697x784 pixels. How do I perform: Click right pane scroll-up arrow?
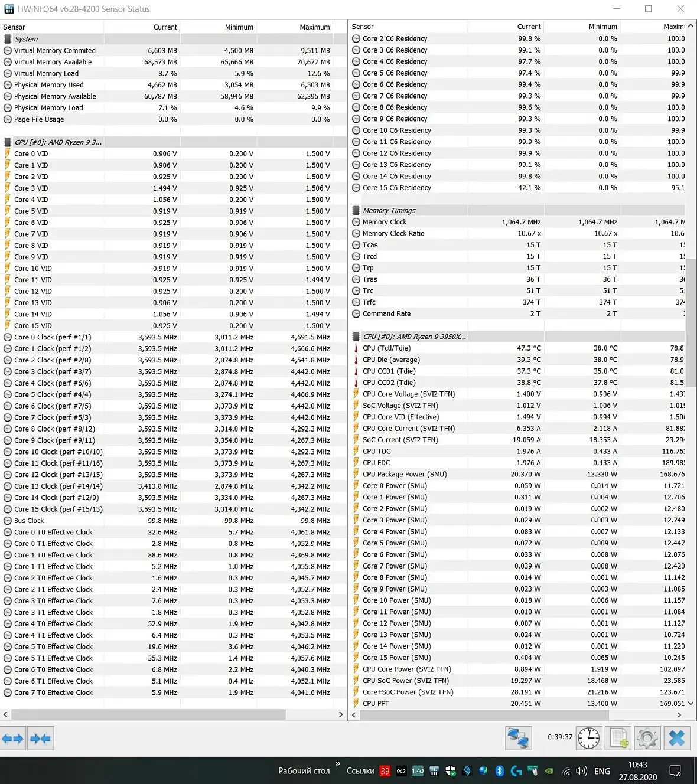point(691,26)
